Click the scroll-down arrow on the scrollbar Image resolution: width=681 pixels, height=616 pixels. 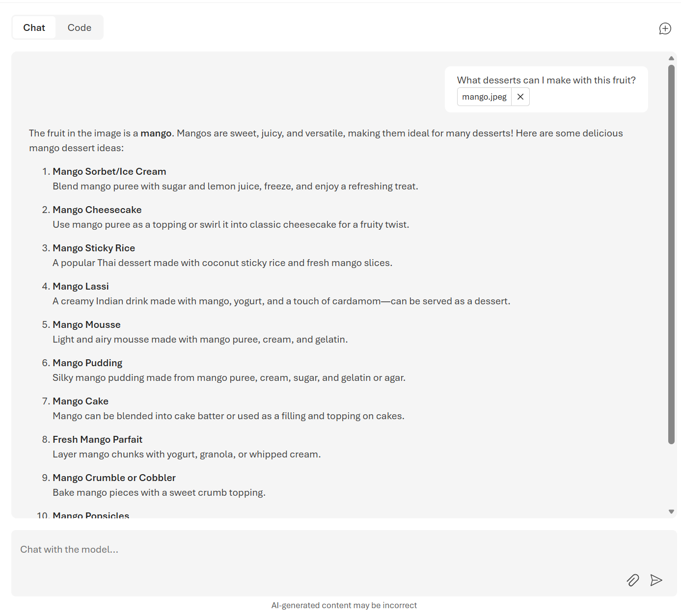[x=671, y=511]
